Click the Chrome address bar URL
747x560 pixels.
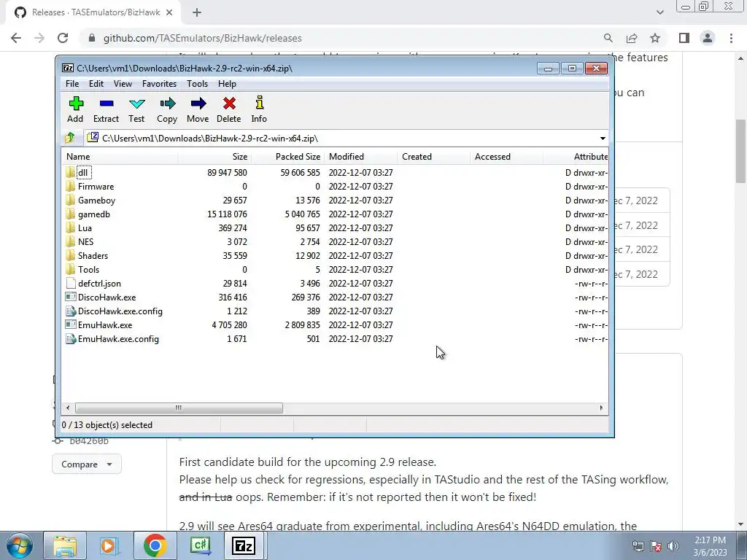pyautogui.click(x=203, y=38)
